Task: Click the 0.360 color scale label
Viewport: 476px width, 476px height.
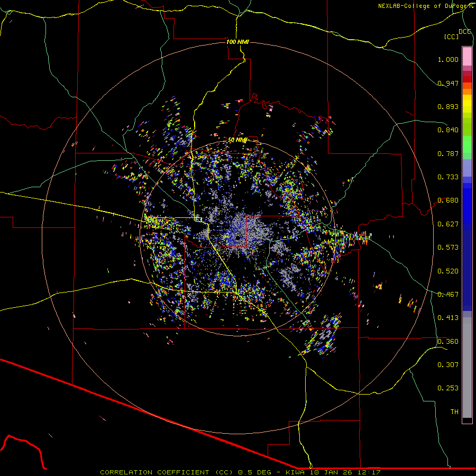Action: pos(448,342)
